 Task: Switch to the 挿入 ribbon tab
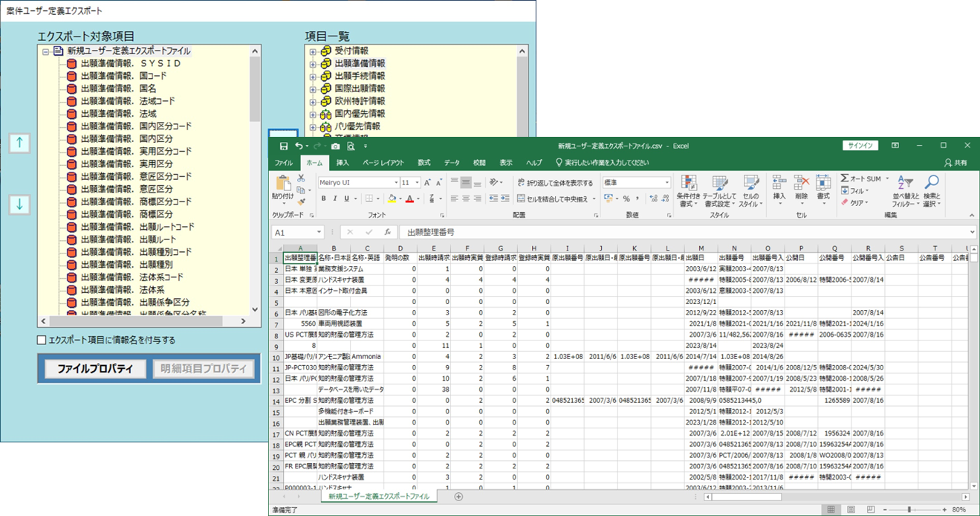click(x=343, y=163)
